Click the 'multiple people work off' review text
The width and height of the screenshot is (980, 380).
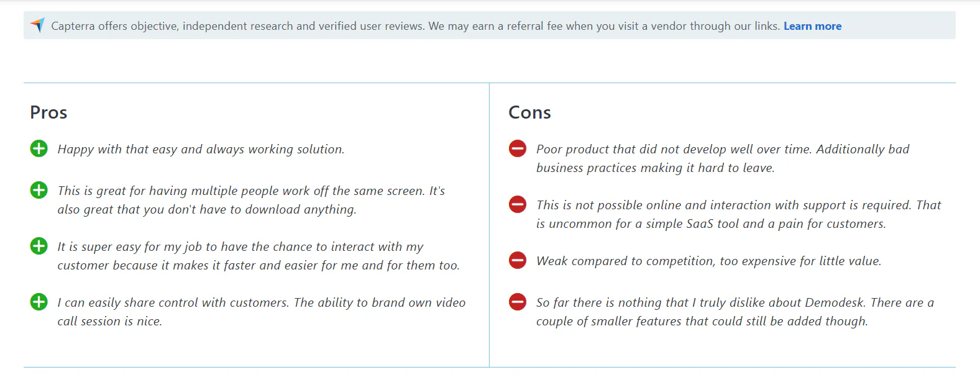click(x=251, y=200)
